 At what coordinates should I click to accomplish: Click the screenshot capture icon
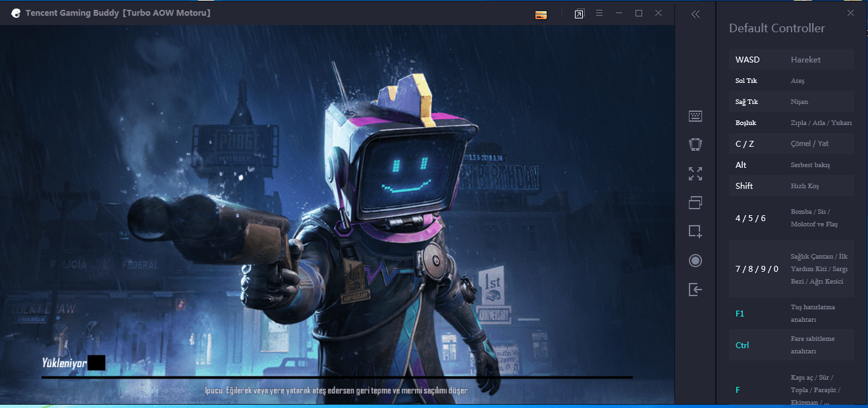coord(695,232)
